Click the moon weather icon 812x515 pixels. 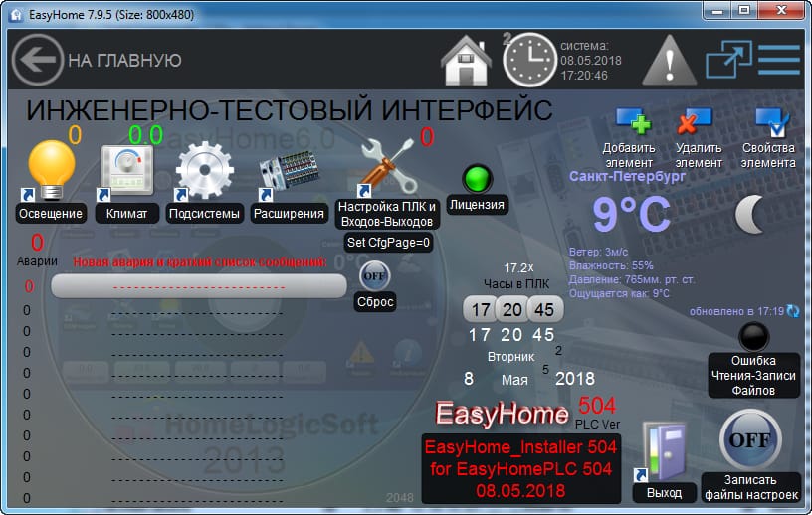pos(750,215)
